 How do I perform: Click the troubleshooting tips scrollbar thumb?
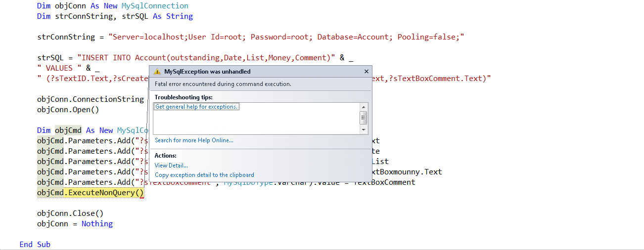364,117
